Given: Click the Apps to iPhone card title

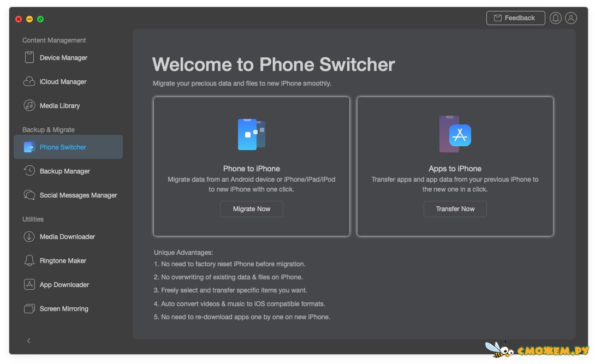Looking at the screenshot, I should point(455,169).
